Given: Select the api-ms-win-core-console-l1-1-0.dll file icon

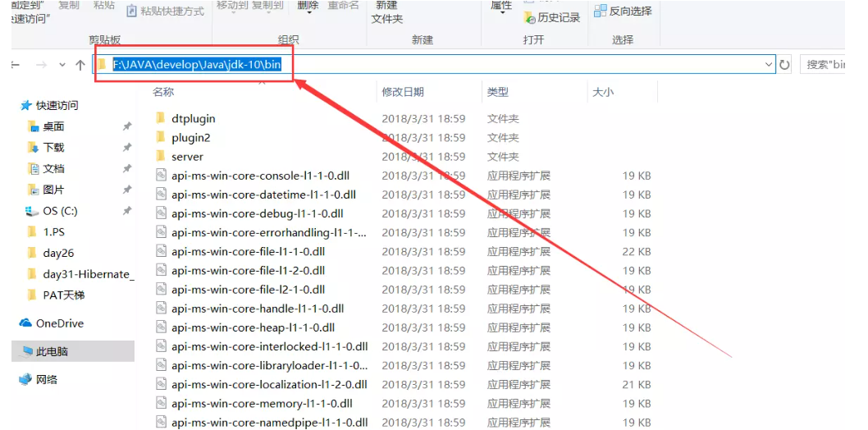Looking at the screenshot, I should coord(161,176).
